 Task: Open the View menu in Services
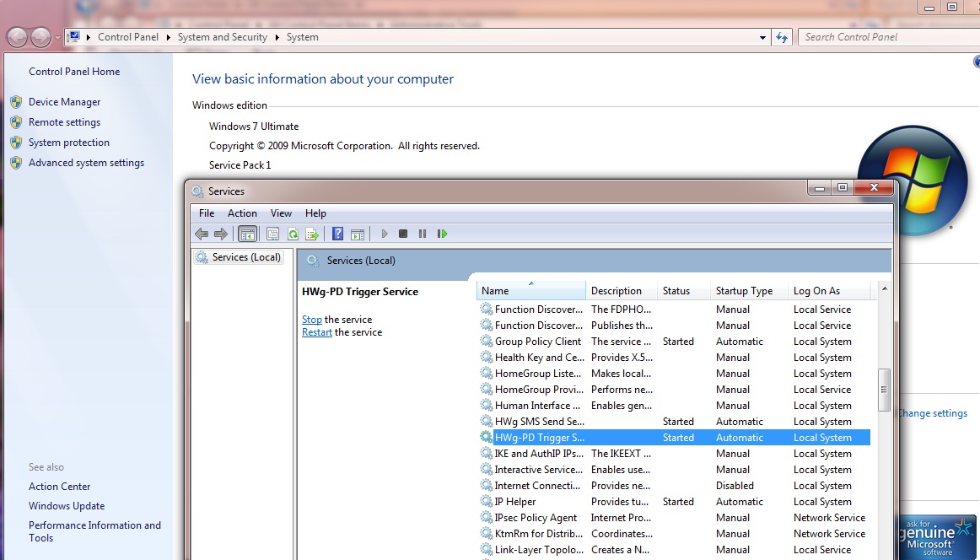click(x=281, y=213)
